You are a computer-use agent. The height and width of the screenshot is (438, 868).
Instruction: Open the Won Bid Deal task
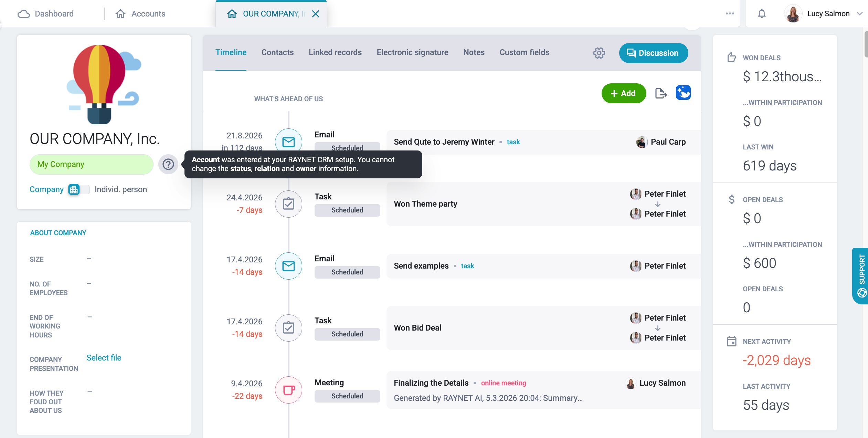(417, 328)
